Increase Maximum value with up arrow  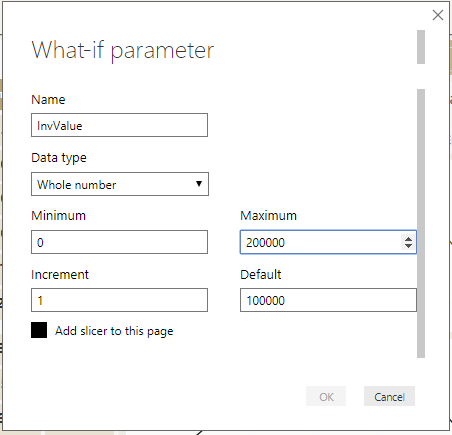point(408,238)
